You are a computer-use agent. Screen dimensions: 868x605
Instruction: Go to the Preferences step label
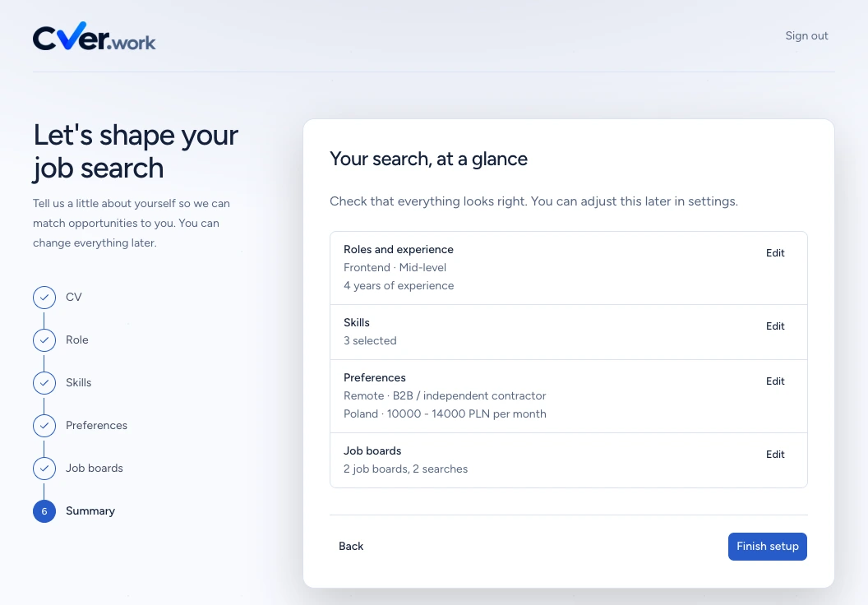click(x=96, y=426)
